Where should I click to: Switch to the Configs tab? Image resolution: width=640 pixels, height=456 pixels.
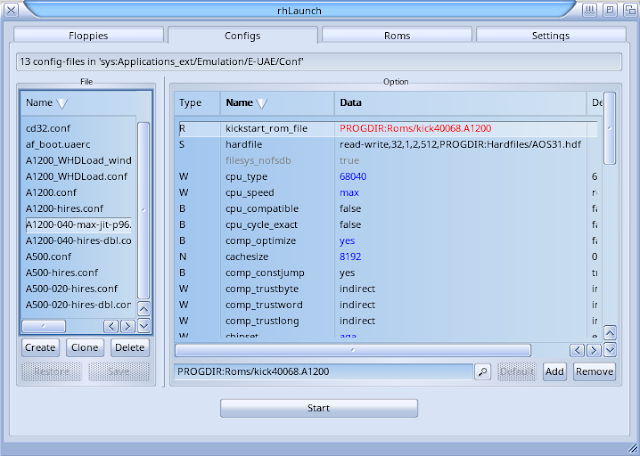point(242,36)
